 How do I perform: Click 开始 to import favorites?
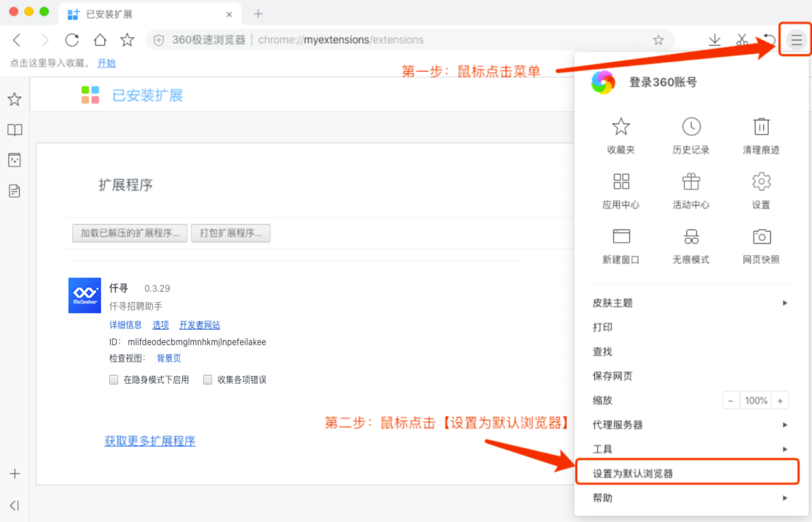pos(107,63)
